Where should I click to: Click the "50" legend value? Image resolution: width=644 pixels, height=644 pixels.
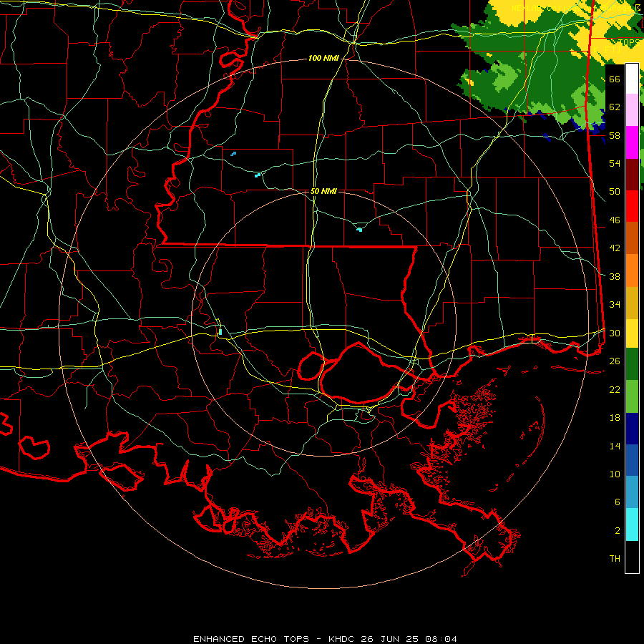pos(615,192)
